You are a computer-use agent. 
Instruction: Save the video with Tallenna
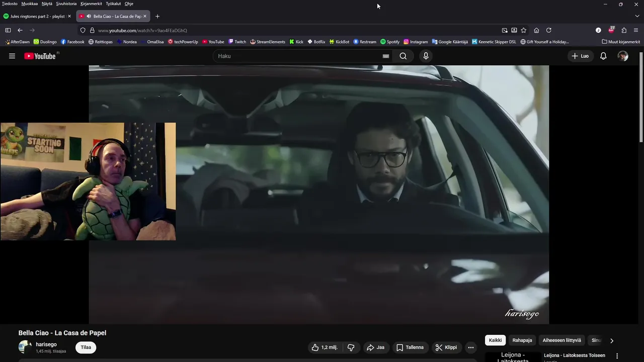pos(410,347)
